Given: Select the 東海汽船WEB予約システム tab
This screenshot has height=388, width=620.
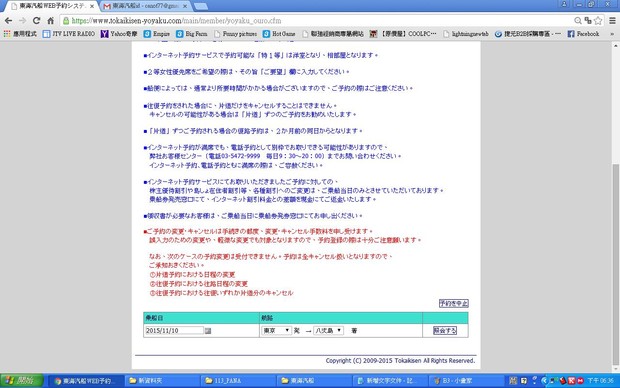Looking at the screenshot, I should [53, 6].
